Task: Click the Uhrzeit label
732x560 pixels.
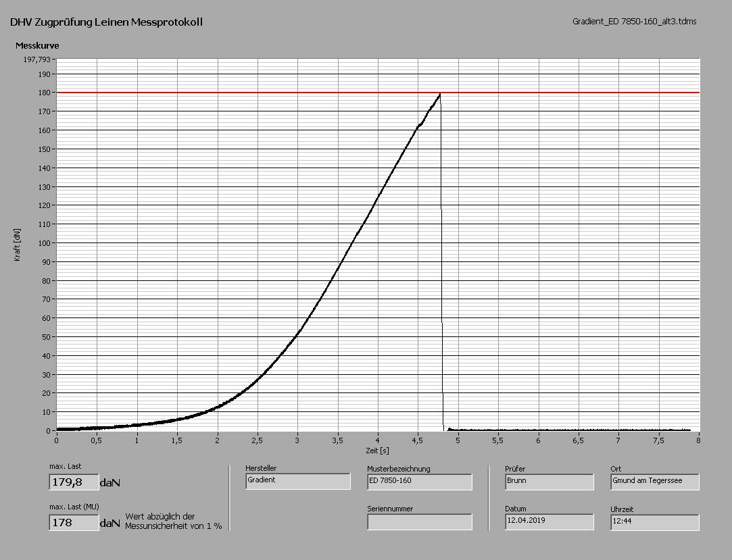Action: coord(622,509)
